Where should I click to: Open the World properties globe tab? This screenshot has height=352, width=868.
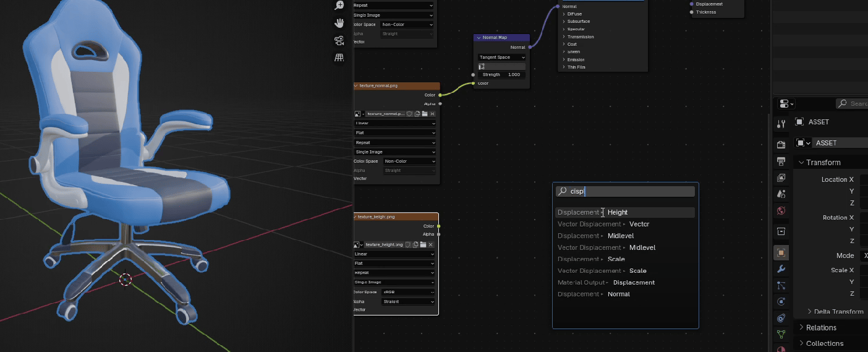tap(781, 210)
